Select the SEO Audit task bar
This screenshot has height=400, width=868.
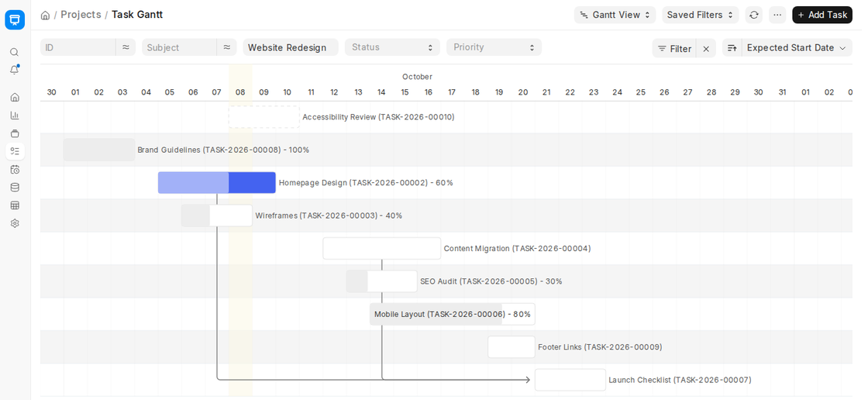[382, 281]
